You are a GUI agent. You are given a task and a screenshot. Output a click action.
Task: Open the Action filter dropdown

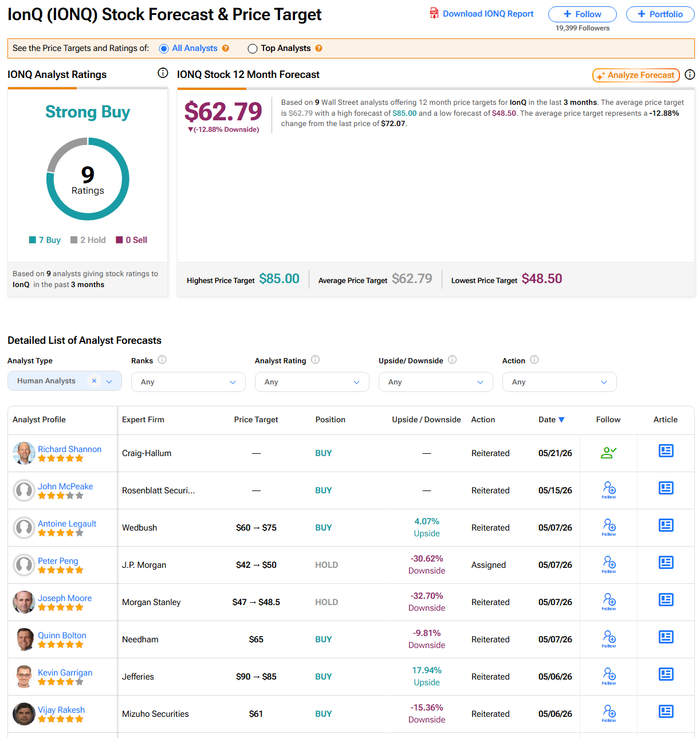[x=560, y=382]
